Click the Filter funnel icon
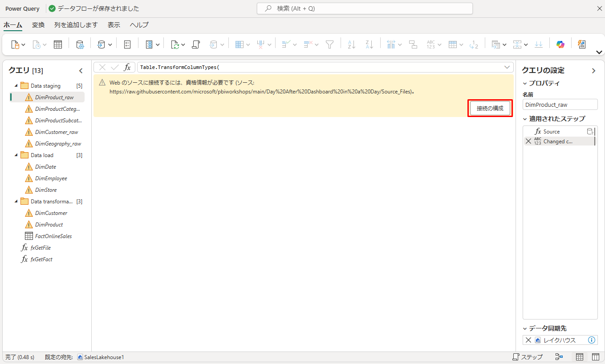The image size is (605, 364). [329, 44]
